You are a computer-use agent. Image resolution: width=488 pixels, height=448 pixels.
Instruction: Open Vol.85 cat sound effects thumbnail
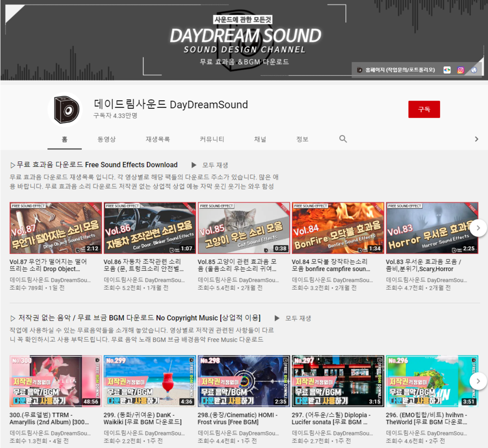243,228
